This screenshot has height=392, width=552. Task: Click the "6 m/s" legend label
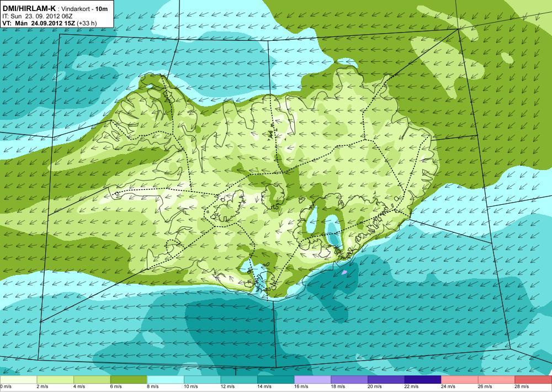116,386
